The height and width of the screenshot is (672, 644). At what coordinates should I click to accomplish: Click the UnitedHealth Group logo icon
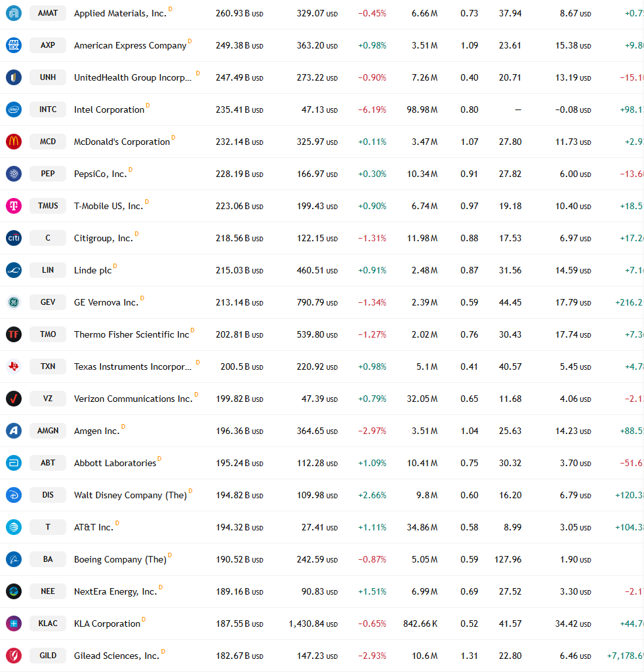click(14, 77)
